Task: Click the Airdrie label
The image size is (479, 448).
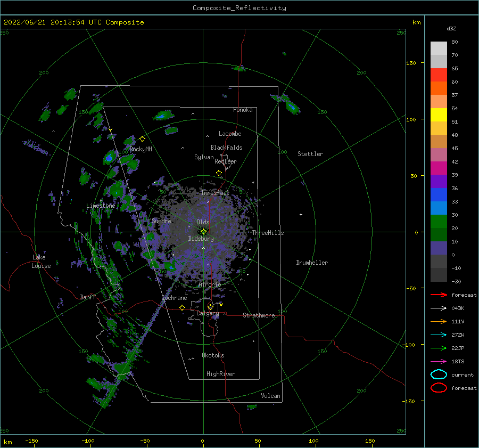Action: (210, 284)
